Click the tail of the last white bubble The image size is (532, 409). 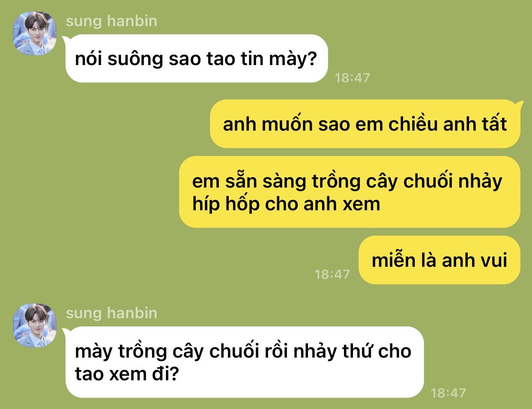point(66,332)
